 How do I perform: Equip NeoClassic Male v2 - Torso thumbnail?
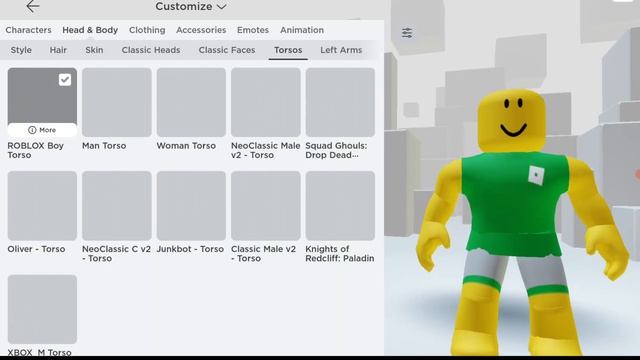(266, 102)
